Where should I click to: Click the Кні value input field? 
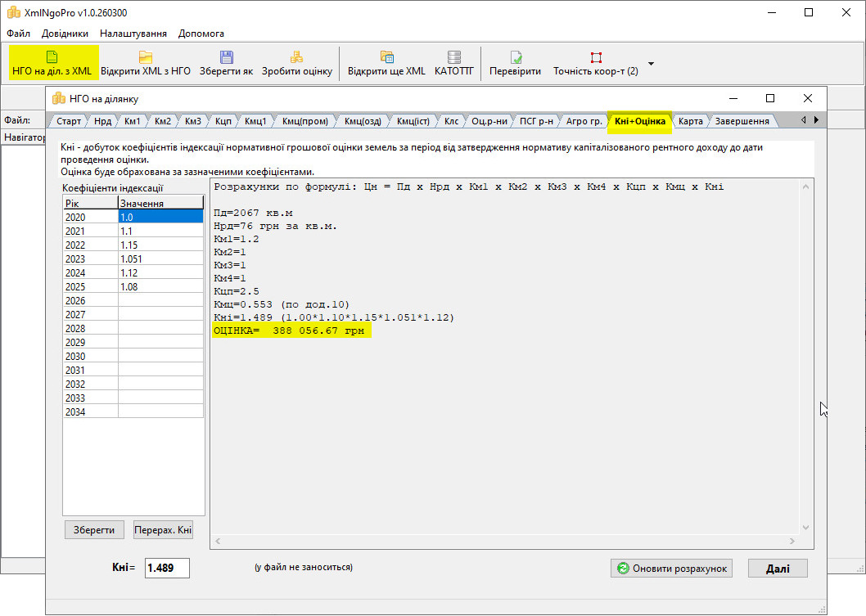[x=167, y=568]
